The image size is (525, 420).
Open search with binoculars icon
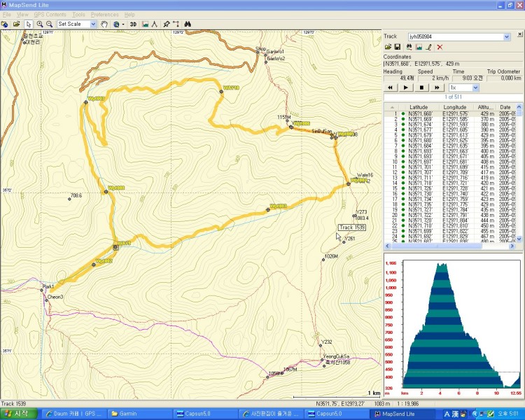click(188, 24)
